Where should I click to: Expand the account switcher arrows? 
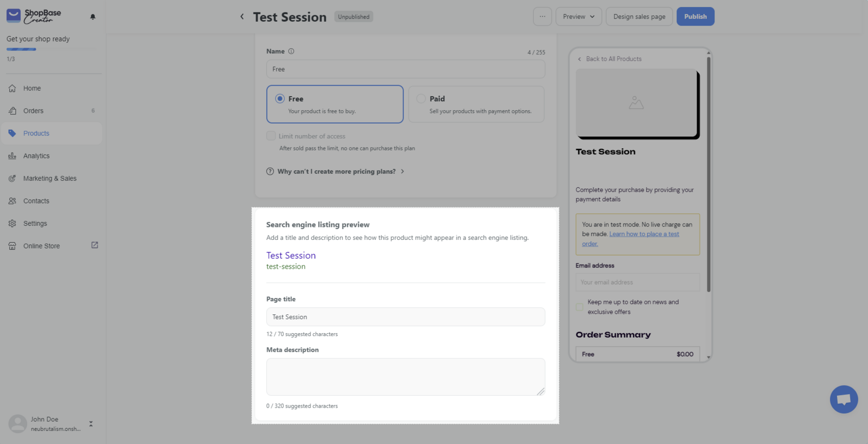click(x=91, y=424)
